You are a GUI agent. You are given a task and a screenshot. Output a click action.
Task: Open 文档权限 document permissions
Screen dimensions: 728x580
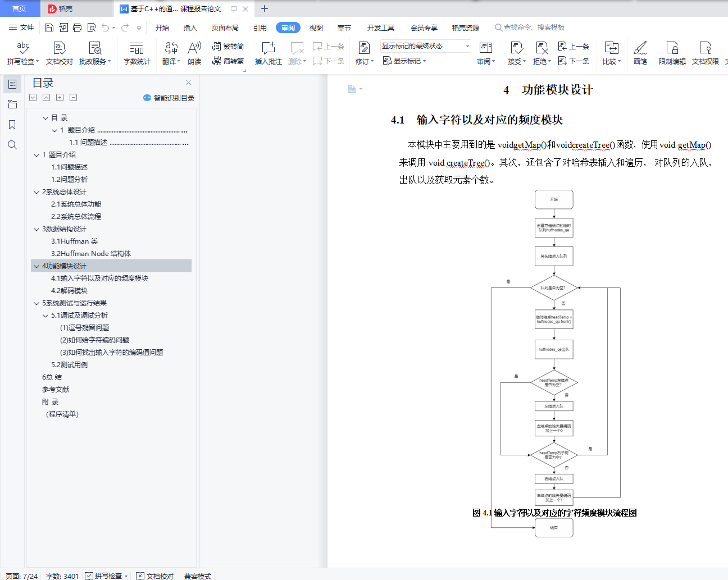pyautogui.click(x=706, y=53)
